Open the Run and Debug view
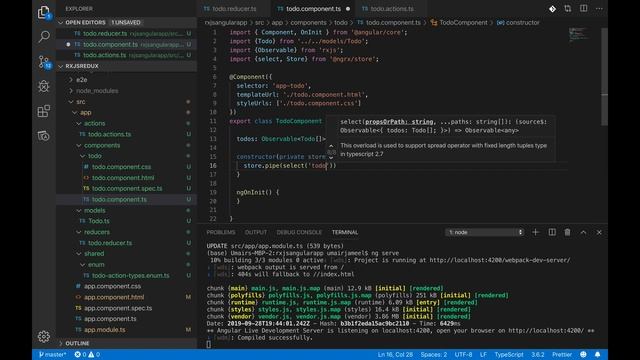640x360 pixels. [x=44, y=86]
